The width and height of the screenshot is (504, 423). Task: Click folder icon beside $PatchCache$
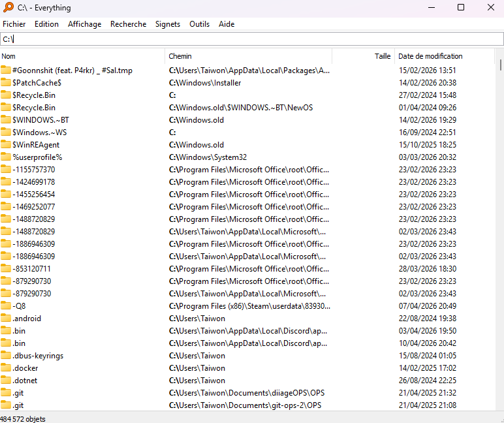coord(6,83)
